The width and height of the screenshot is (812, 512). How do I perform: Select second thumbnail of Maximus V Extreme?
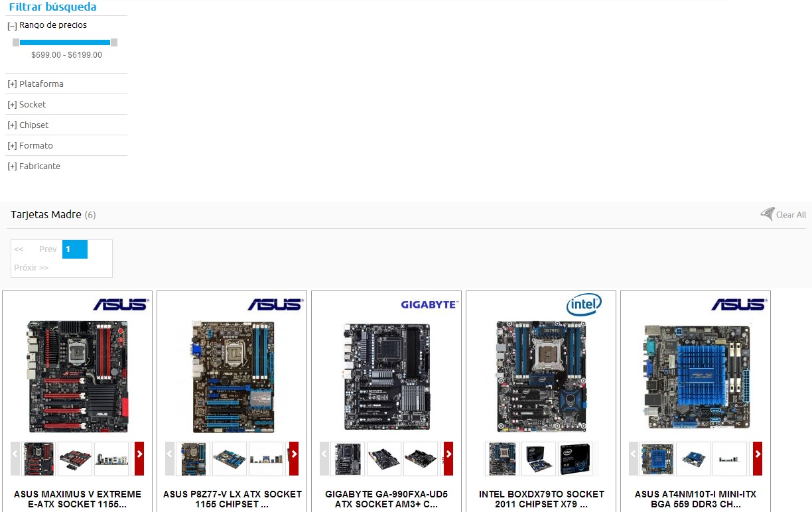coord(75,459)
